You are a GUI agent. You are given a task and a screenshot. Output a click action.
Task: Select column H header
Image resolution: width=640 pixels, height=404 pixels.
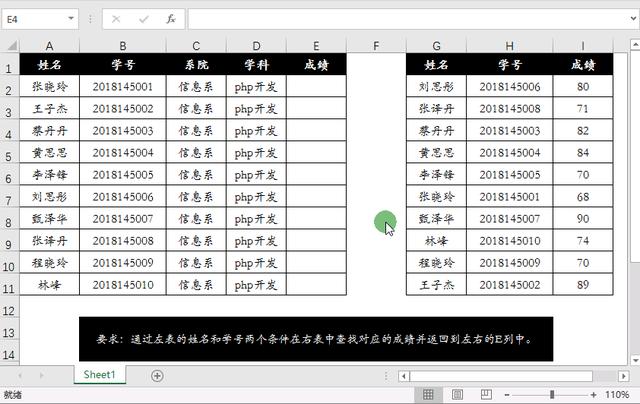pyautogui.click(x=509, y=46)
